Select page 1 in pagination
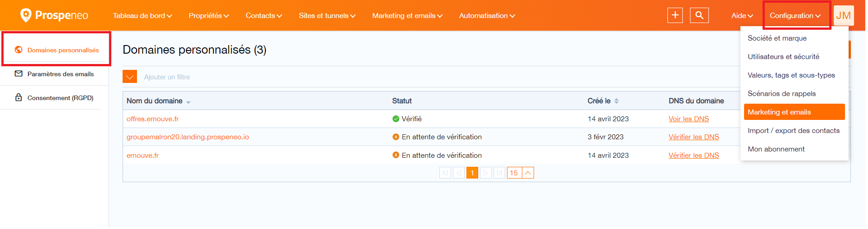The width and height of the screenshot is (868, 229). click(472, 173)
